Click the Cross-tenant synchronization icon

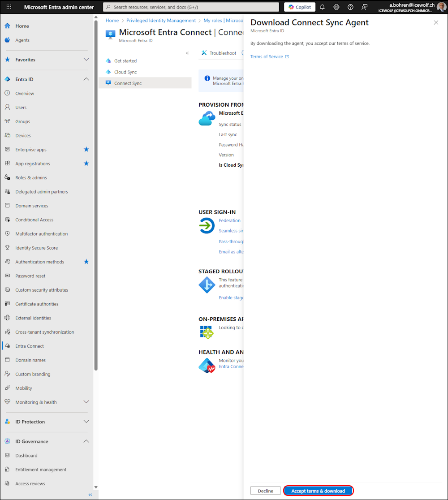8,332
